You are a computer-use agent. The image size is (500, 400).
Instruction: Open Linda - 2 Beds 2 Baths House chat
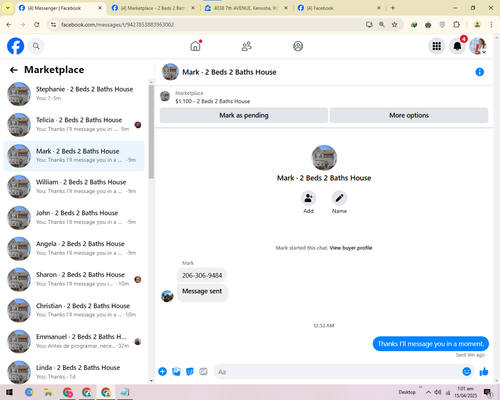click(x=74, y=372)
